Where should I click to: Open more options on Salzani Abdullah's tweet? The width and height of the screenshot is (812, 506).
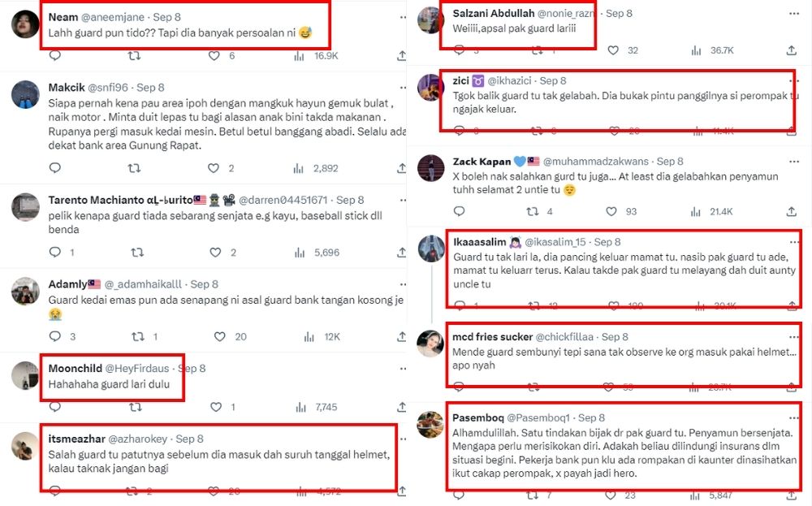click(x=794, y=14)
